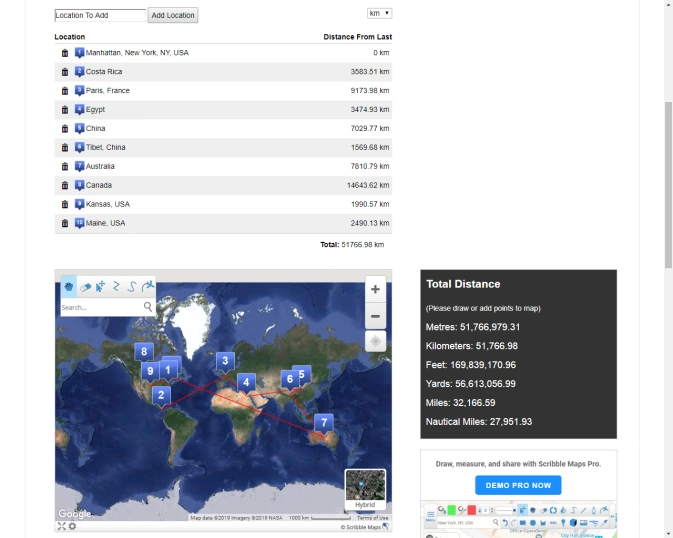Image resolution: width=673 pixels, height=538 pixels.
Task: Click map marker 7 for Australia
Action: (x=324, y=423)
